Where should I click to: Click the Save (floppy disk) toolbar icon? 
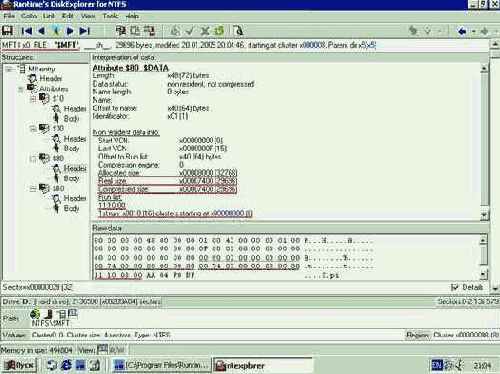[8, 31]
